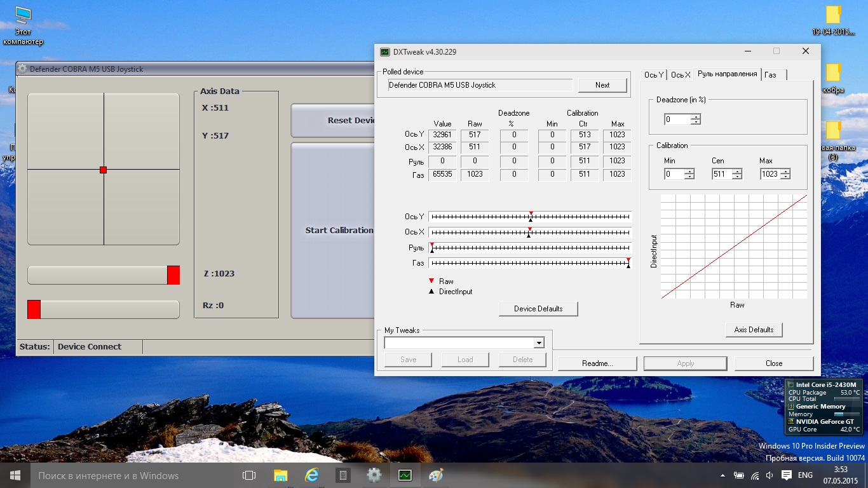Click the Polled device name field
The image size is (868, 488).
[480, 85]
